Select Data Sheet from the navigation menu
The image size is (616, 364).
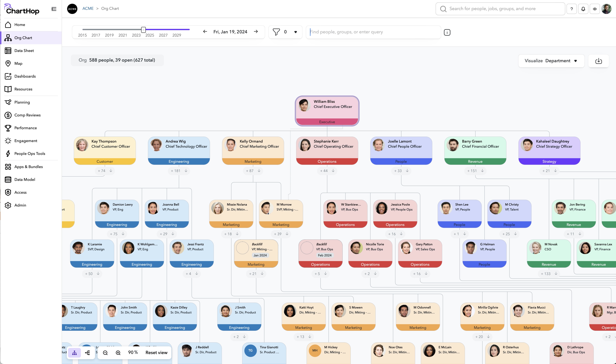pyautogui.click(x=24, y=51)
